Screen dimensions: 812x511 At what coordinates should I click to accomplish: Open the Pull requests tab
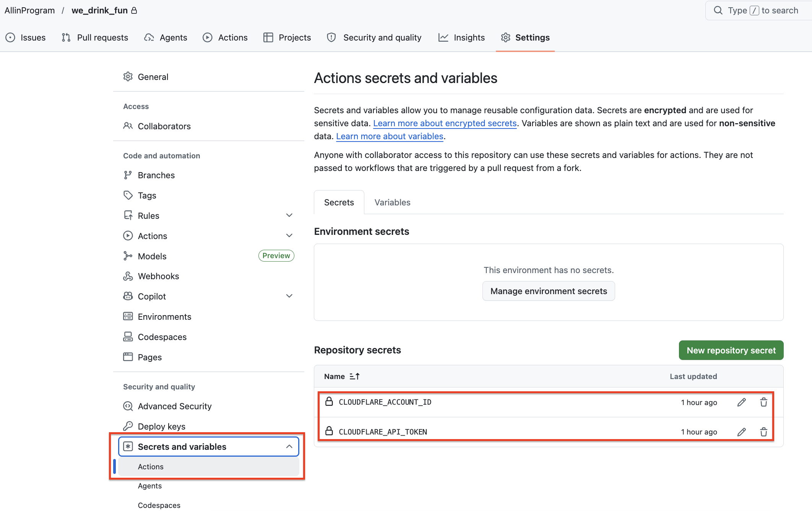[95, 37]
